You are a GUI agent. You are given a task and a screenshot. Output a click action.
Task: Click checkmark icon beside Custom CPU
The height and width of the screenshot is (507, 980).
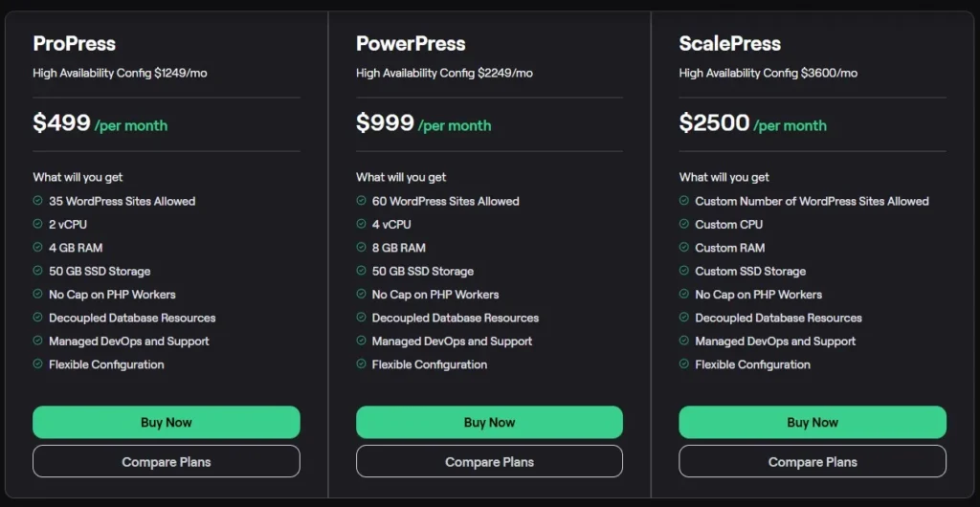(x=684, y=224)
